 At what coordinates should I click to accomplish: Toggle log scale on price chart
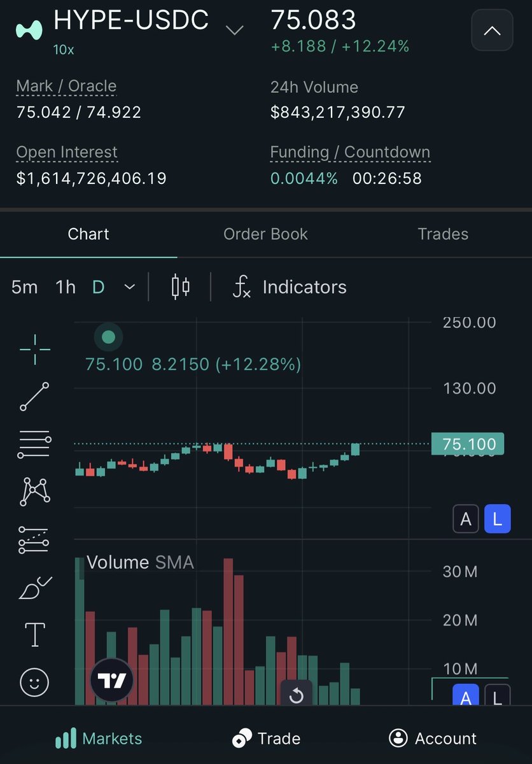coord(497,520)
